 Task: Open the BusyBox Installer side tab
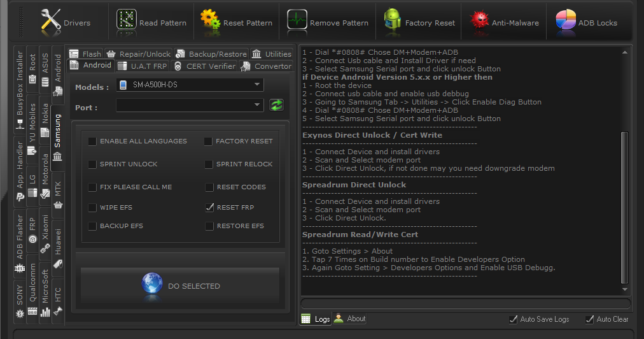pos(19,90)
